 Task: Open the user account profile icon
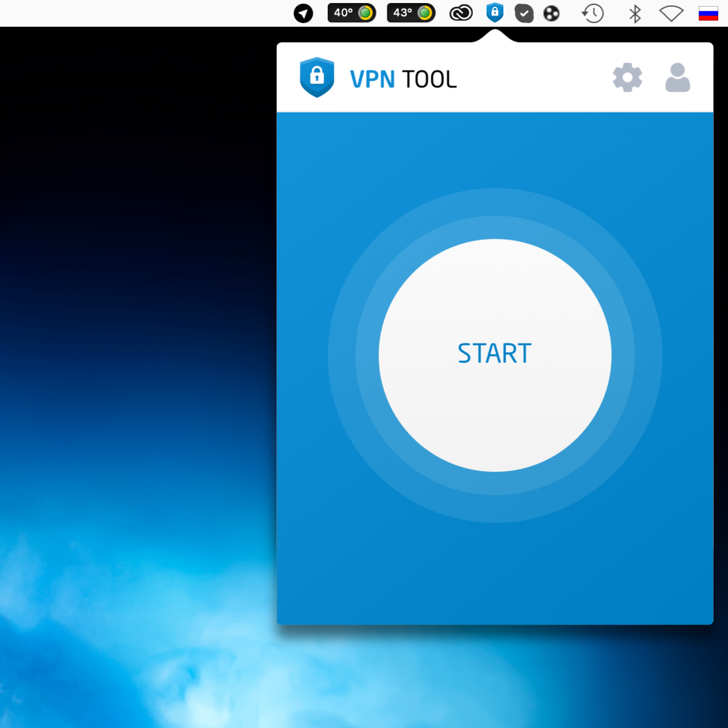tap(678, 78)
